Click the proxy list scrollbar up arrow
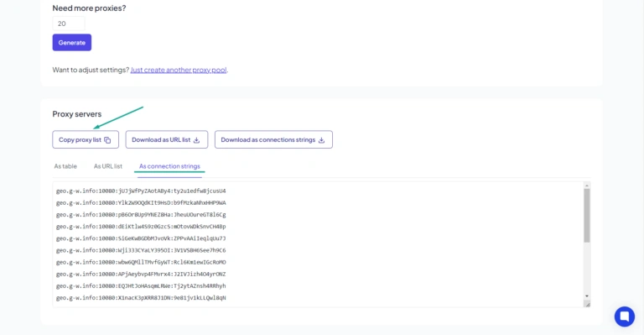 coord(587,186)
